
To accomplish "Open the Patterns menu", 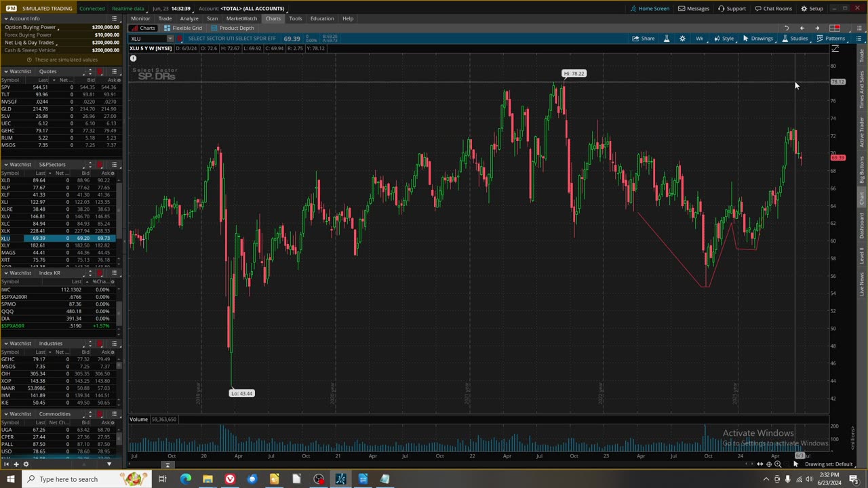I will coord(831,39).
